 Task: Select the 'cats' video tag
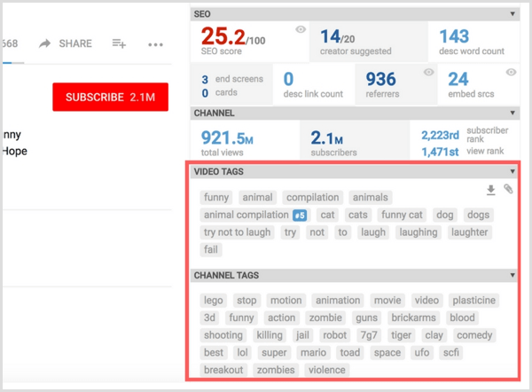coord(358,215)
